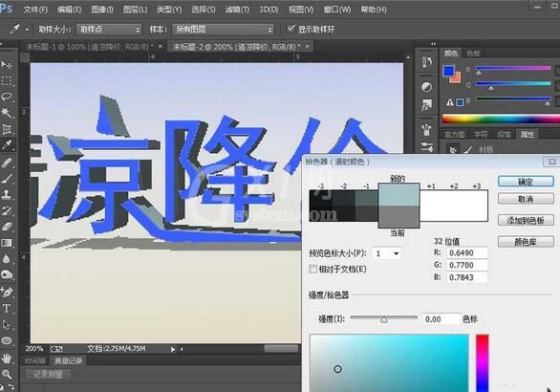The height and width of the screenshot is (392, 560).
Task: Select the Eyedropper tool in toolbox
Action: [x=7, y=145]
